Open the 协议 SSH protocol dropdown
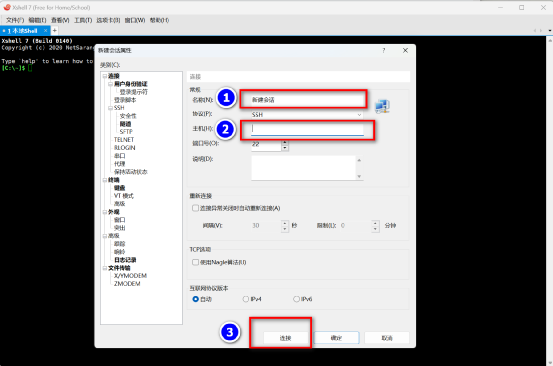This screenshot has height=366, width=553. (x=306, y=115)
